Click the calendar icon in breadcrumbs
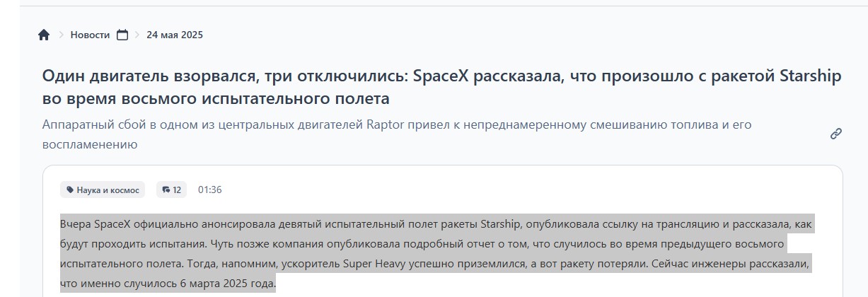 122,35
